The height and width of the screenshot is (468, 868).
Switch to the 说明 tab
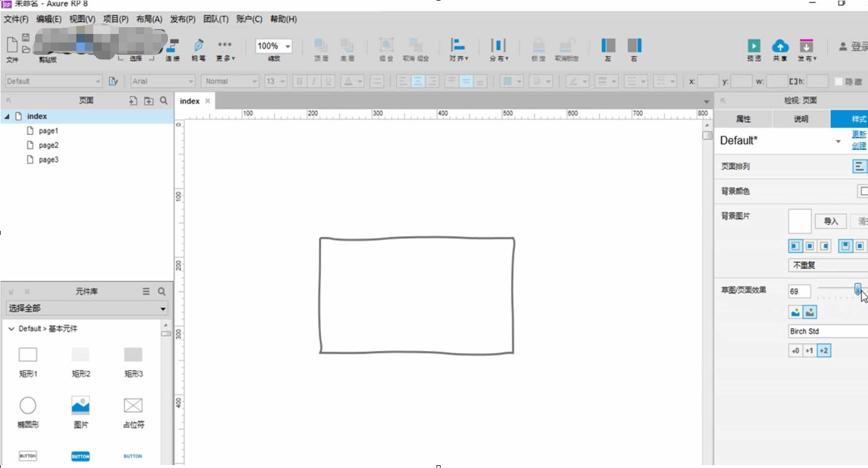tap(802, 119)
